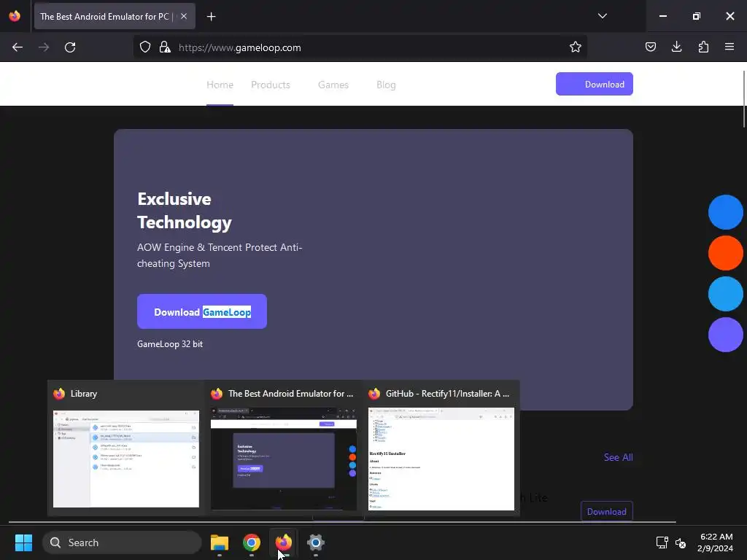
Task: Open the See All link
Action: [x=618, y=457]
